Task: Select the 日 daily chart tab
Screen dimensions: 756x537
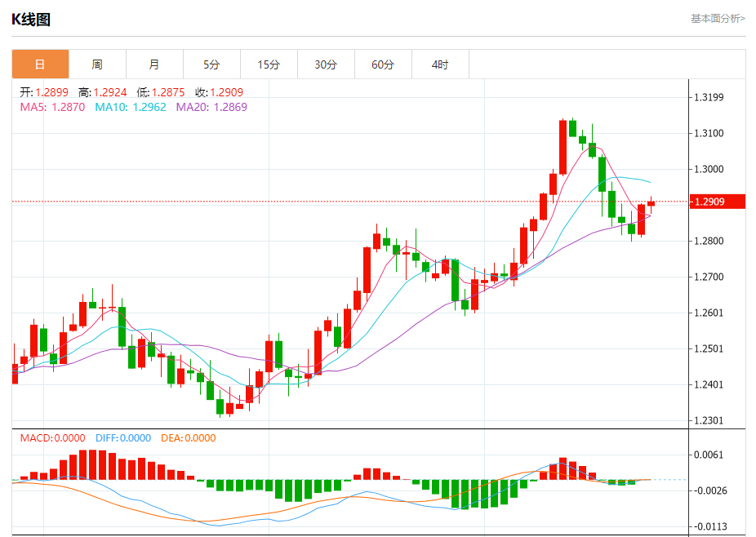Action: [41, 64]
